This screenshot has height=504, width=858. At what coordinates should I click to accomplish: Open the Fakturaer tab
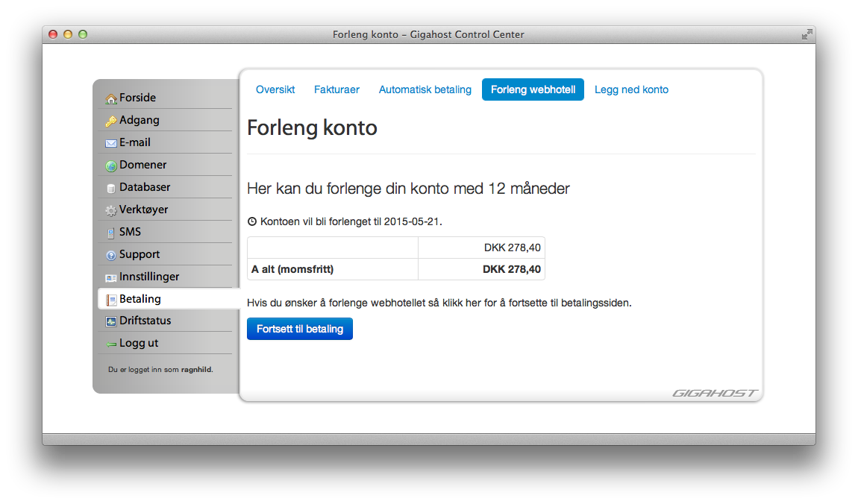click(336, 89)
